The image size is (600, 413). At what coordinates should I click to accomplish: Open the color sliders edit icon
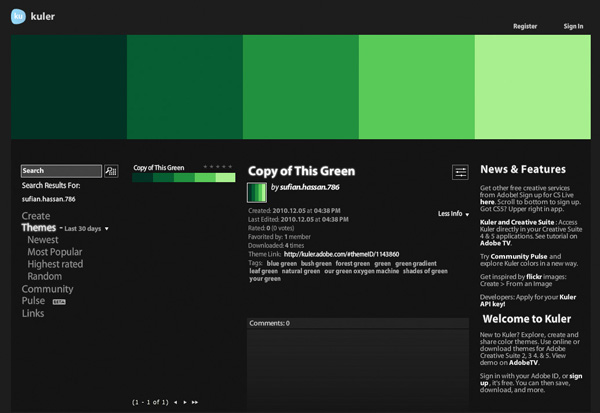click(460, 172)
